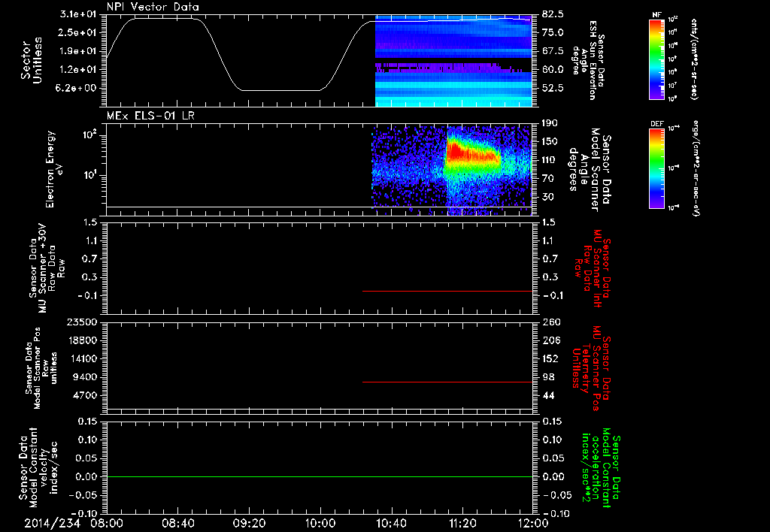The image size is (770, 532).
Task: Click the green zero line in velocity panel
Action: click(320, 476)
